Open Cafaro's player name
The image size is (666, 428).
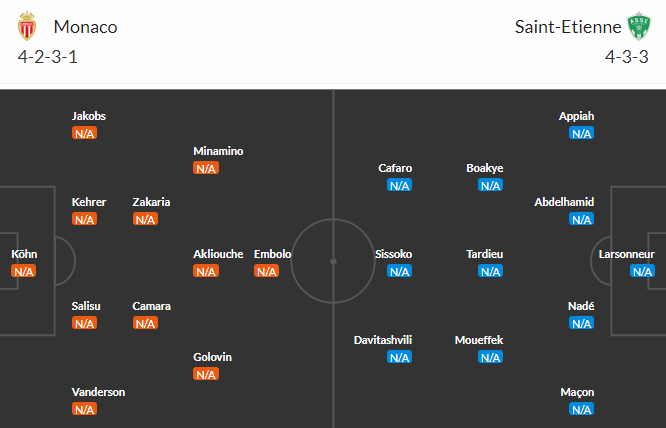pos(395,168)
